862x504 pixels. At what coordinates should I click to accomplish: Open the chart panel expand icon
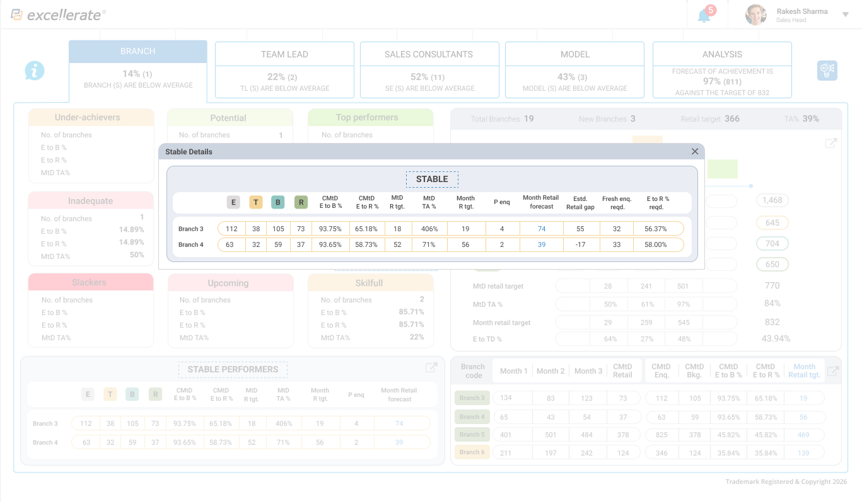pyautogui.click(x=831, y=143)
